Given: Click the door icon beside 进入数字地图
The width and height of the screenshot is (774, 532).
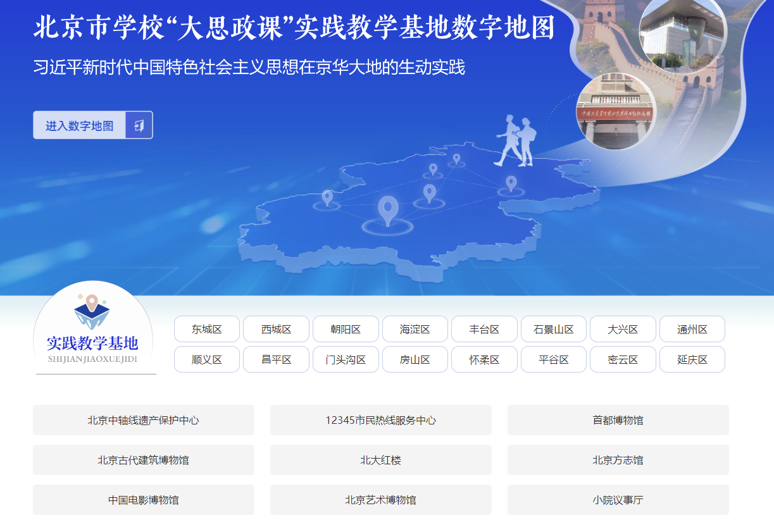Looking at the screenshot, I should 139,125.
